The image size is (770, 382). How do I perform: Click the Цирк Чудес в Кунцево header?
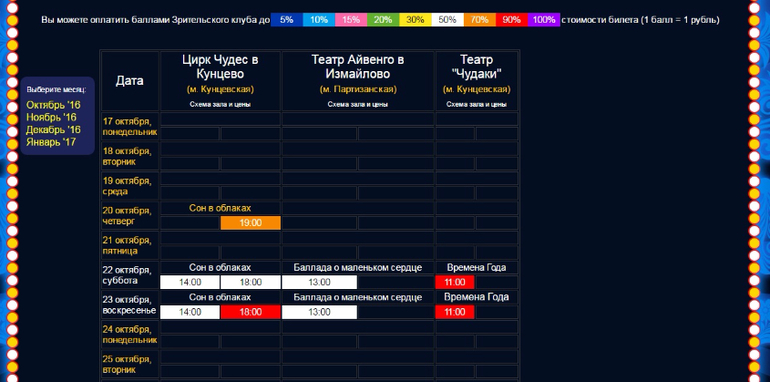pyautogui.click(x=220, y=67)
